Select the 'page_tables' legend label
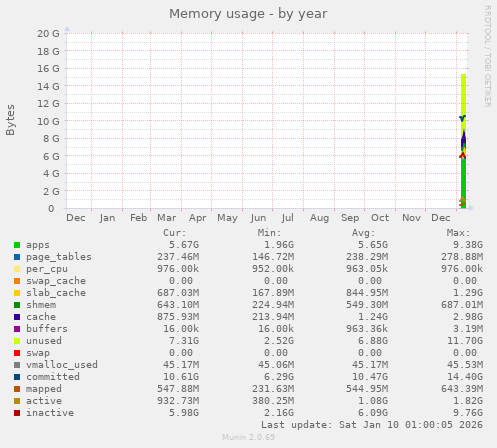 tap(59, 257)
